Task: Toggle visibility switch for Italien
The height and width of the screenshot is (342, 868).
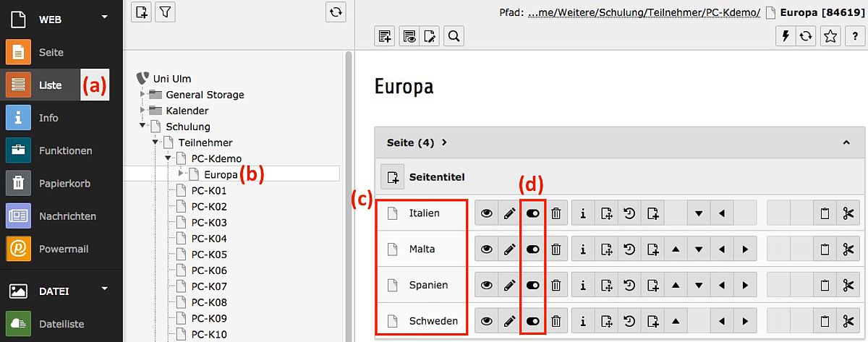Action: click(533, 213)
